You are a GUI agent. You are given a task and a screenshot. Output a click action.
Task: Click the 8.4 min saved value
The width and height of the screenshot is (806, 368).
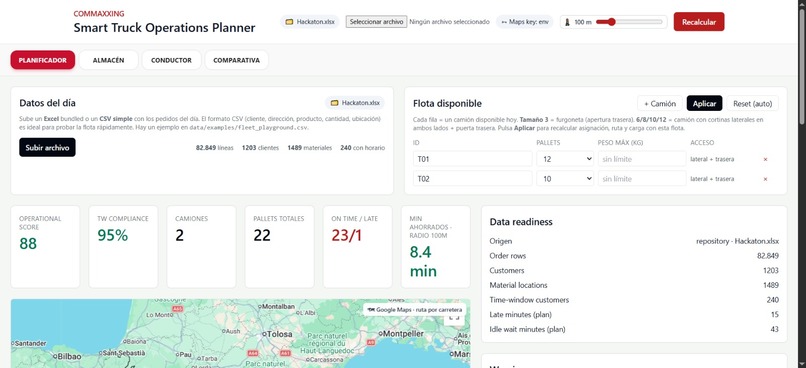[x=423, y=262]
